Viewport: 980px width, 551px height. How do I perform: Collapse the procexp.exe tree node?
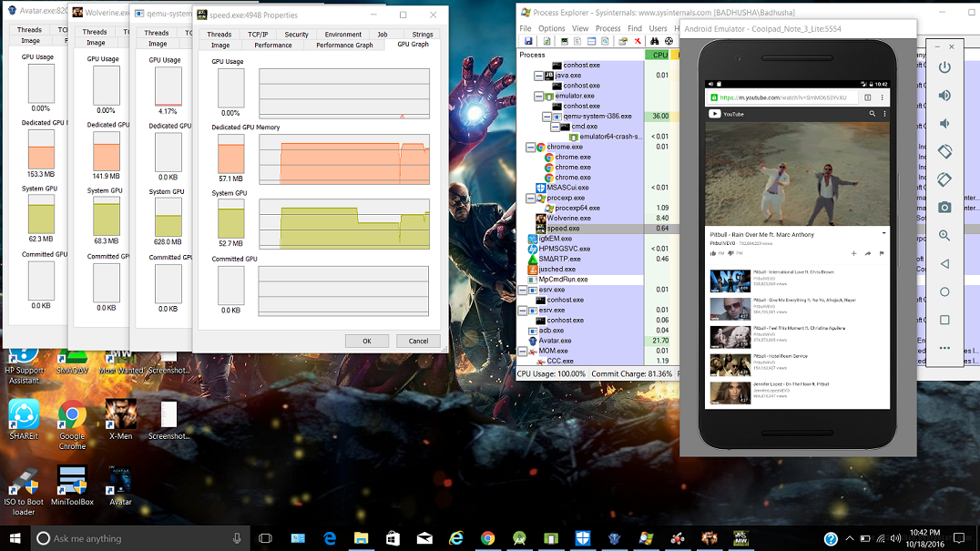(530, 198)
